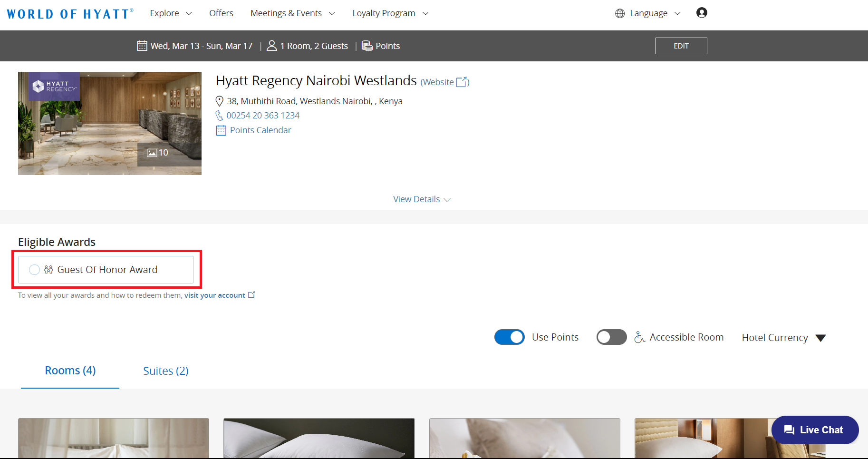Click the Live Chat speech bubble icon

pos(789,430)
